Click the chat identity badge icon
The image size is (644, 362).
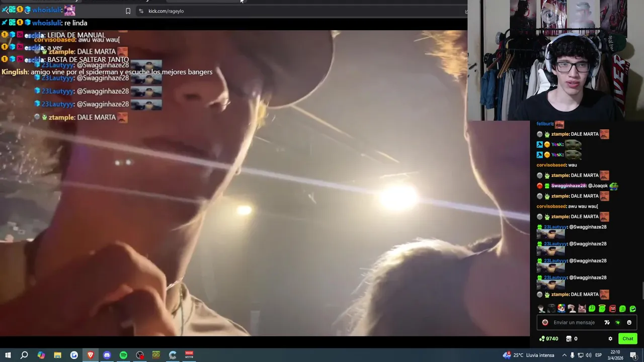pyautogui.click(x=545, y=323)
